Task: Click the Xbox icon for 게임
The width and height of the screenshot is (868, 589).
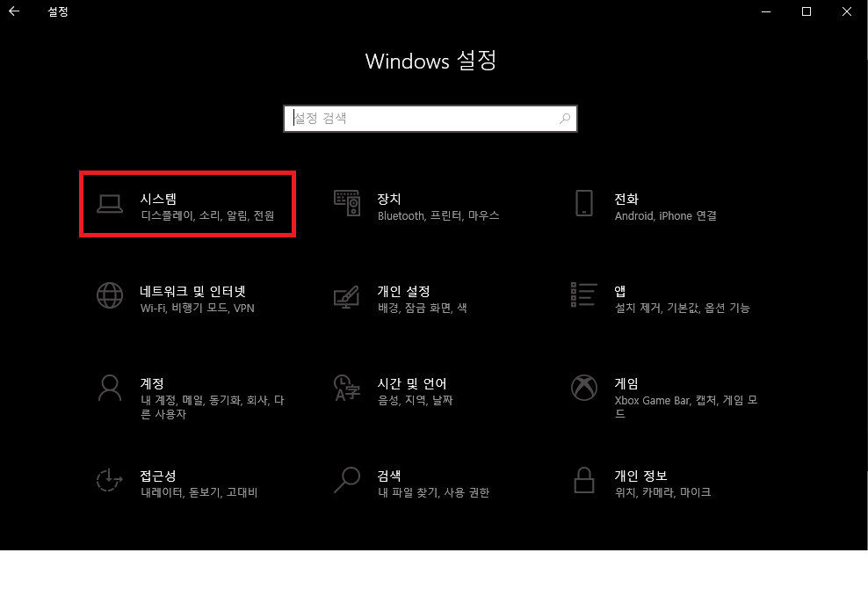Action: click(584, 388)
